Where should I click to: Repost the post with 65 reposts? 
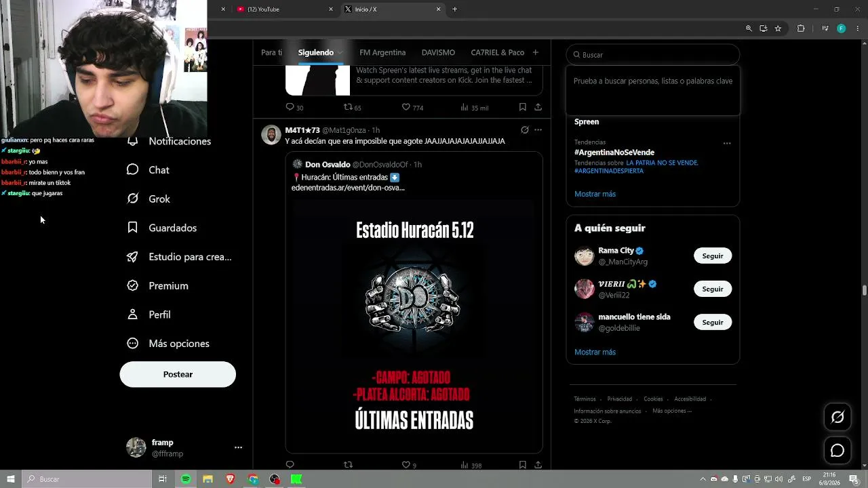(352, 107)
